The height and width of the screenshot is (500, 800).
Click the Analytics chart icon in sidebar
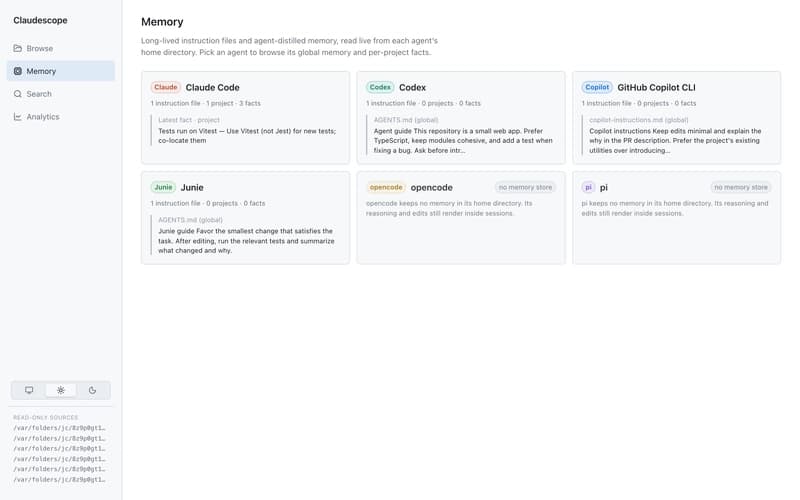18,117
